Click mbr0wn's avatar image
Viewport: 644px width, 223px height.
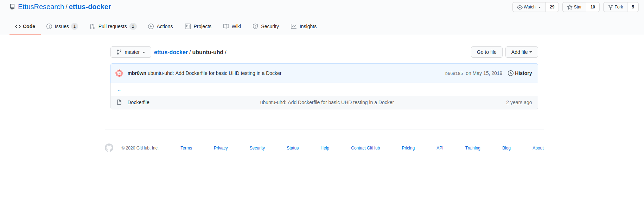point(119,73)
